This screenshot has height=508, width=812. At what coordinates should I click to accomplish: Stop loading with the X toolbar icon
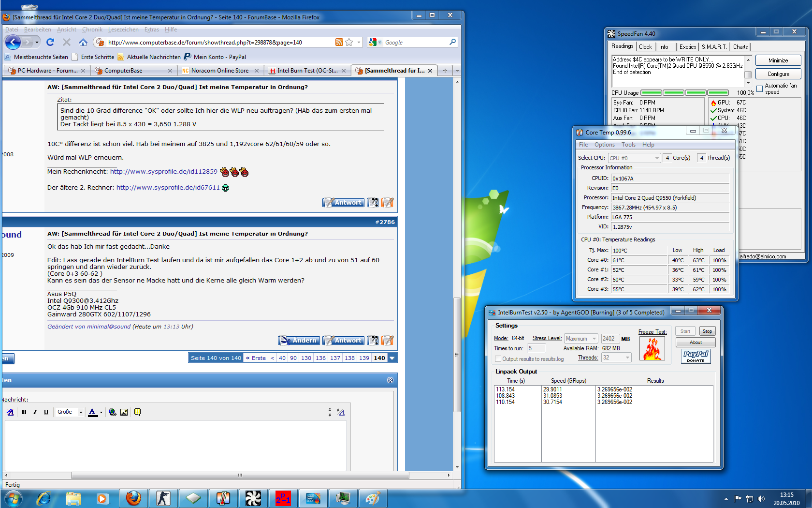[x=67, y=42]
